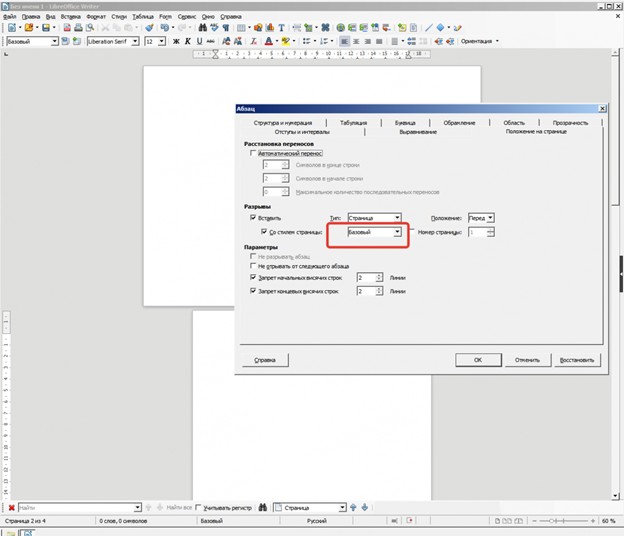This screenshot has height=536, width=624.
Task: Click OK button in Абзац dialog
Action: (478, 360)
